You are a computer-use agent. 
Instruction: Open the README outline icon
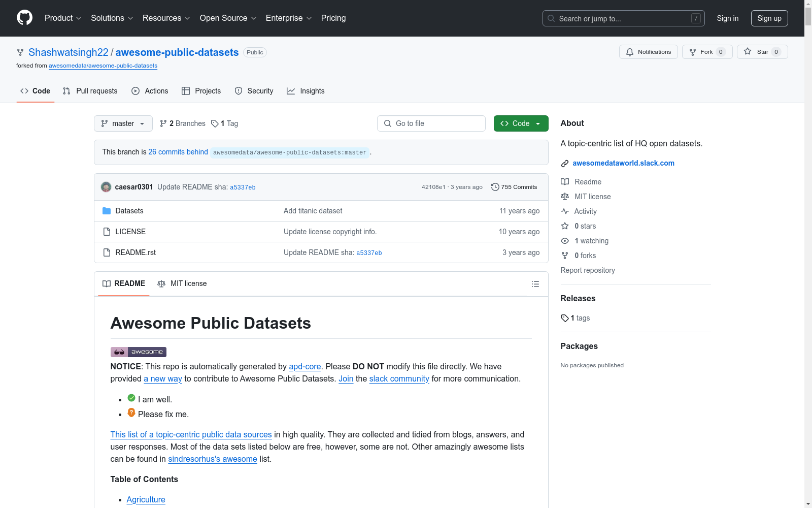tap(535, 284)
